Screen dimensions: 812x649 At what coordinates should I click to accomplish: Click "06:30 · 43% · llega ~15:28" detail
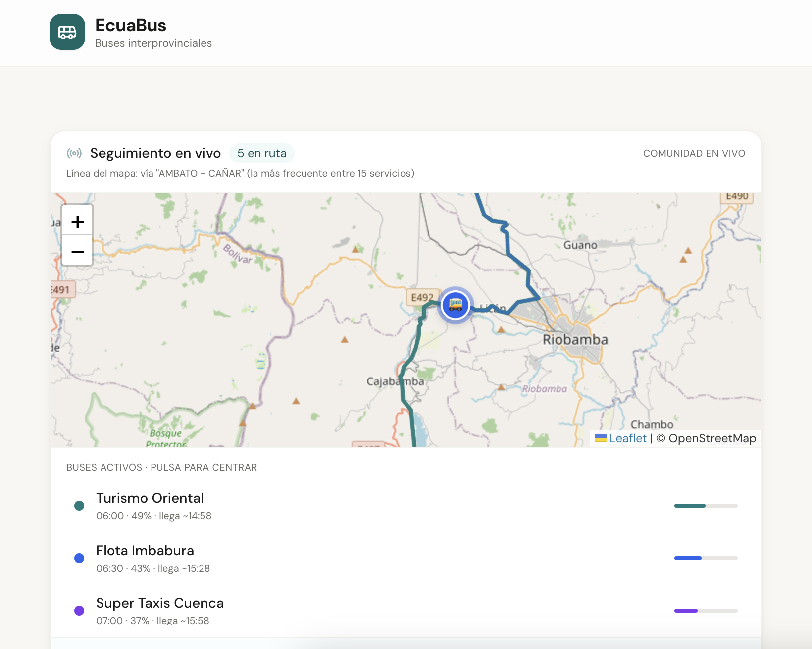153,568
